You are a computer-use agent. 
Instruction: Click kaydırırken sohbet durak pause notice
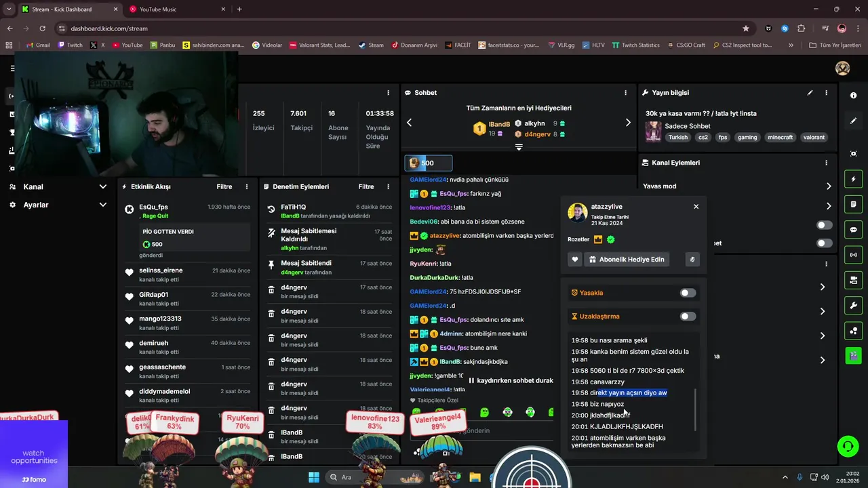(511, 380)
